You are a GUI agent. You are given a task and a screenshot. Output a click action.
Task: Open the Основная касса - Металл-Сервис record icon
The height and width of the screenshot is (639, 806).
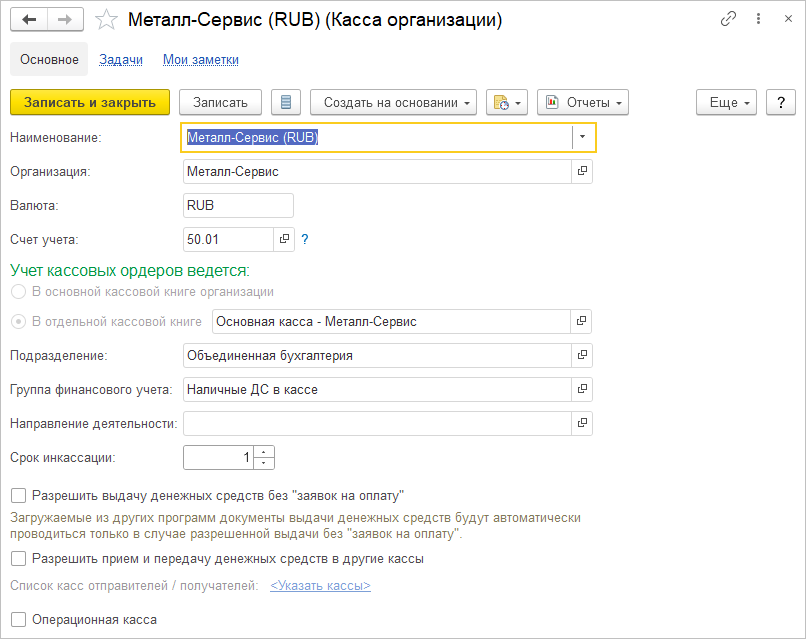pos(581,321)
